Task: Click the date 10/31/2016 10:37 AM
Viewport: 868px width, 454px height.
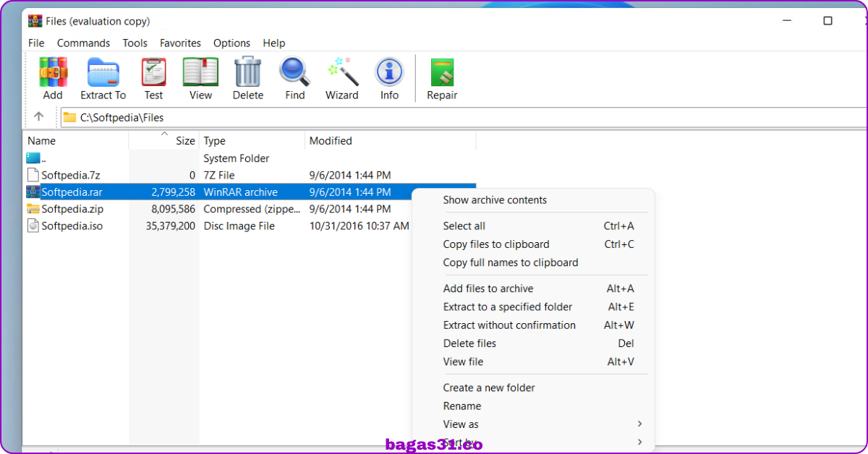Action: [x=359, y=226]
